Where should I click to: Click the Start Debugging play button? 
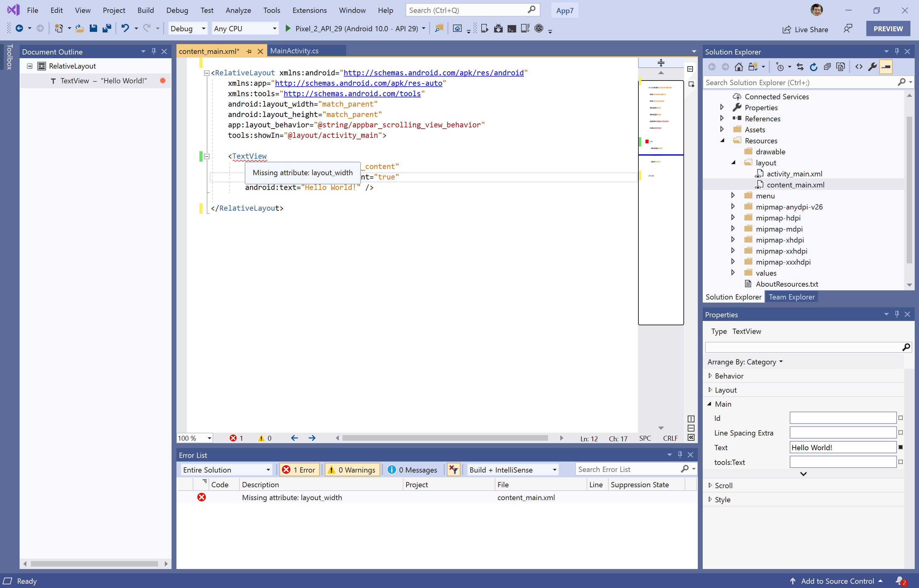[287, 28]
